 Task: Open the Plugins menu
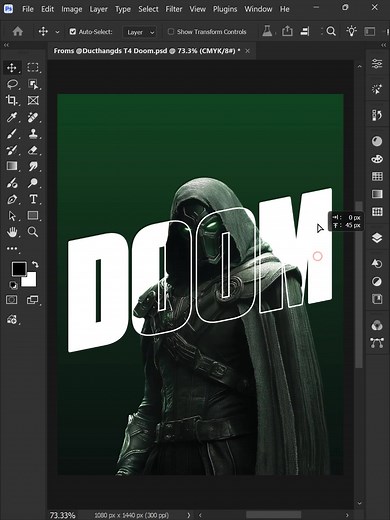[225, 9]
